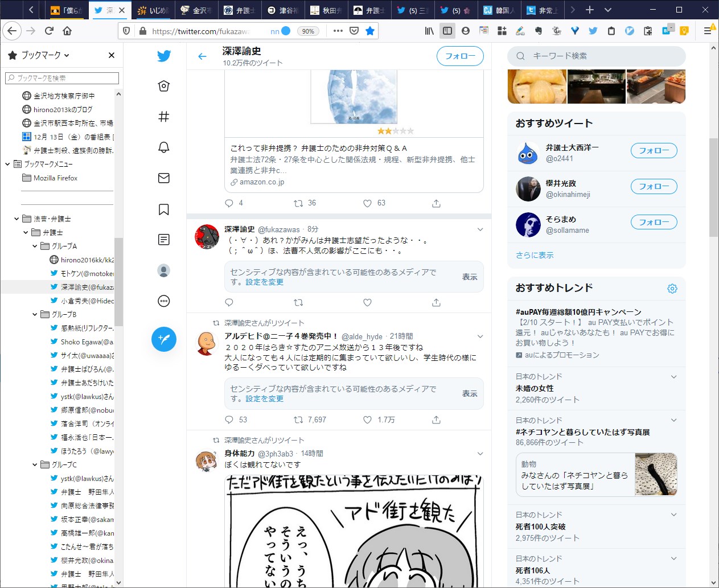
Task: Follow 深澤諭史 with header フォロー button
Action: 460,56
